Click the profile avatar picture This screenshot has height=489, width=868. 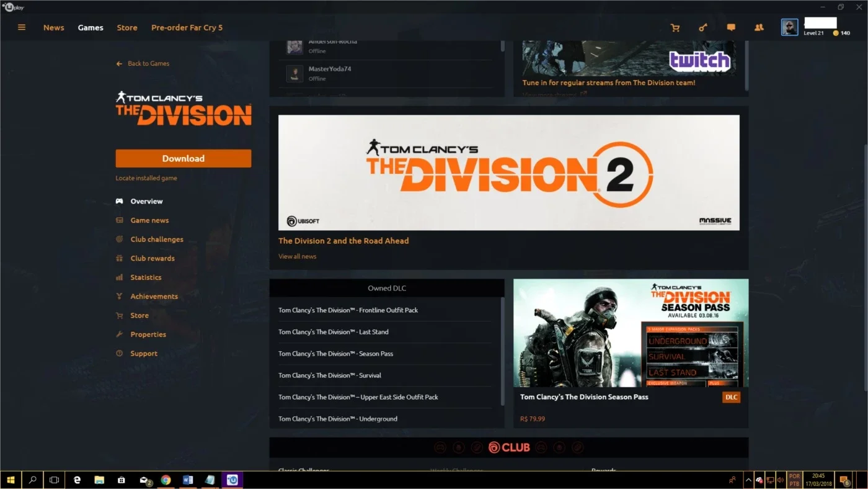789,27
